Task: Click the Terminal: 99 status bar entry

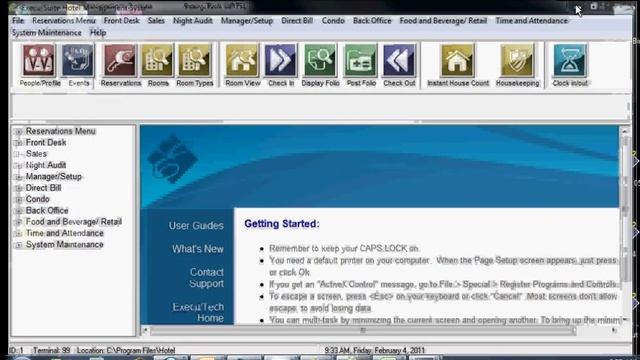Action: [51, 350]
